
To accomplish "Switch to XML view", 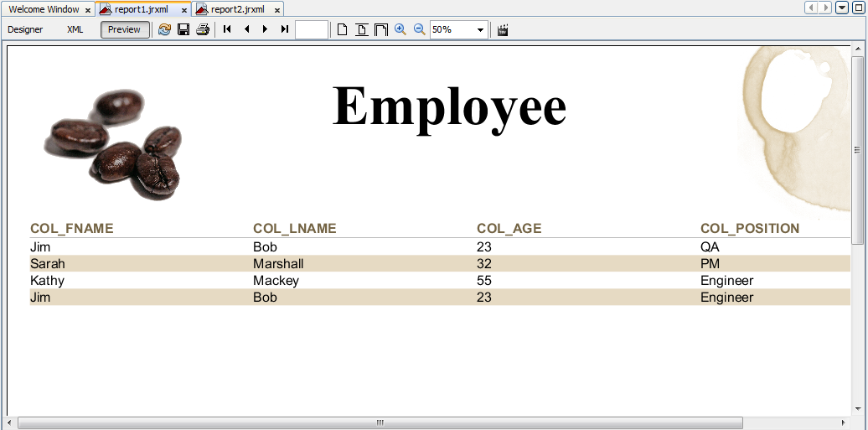I will [x=75, y=29].
